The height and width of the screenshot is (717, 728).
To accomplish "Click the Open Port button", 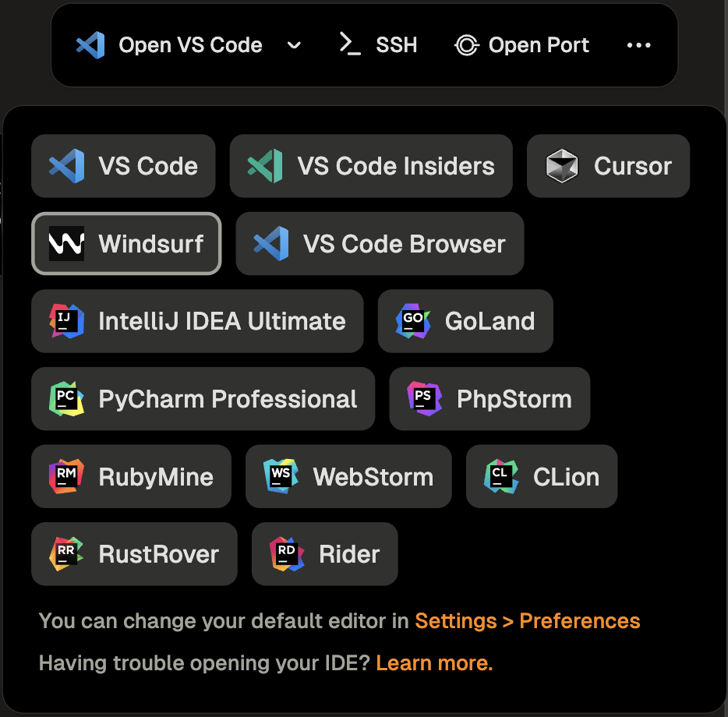I will click(521, 45).
